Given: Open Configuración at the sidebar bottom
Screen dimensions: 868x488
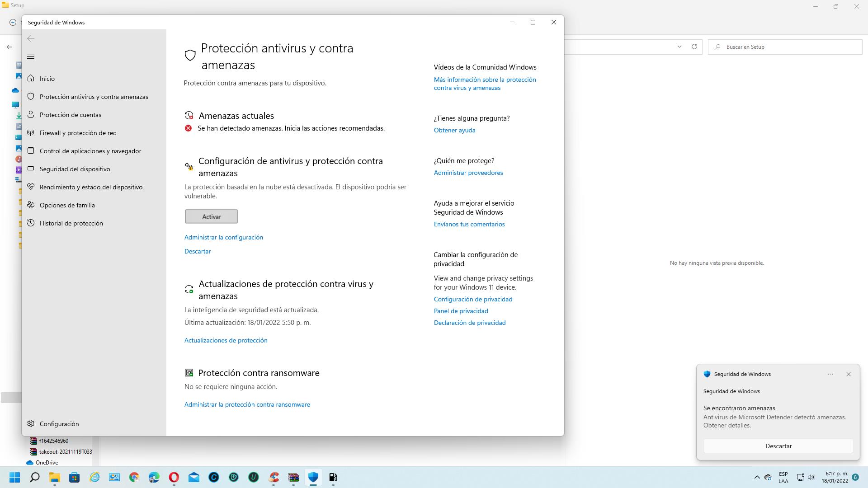Looking at the screenshot, I should [x=59, y=424].
